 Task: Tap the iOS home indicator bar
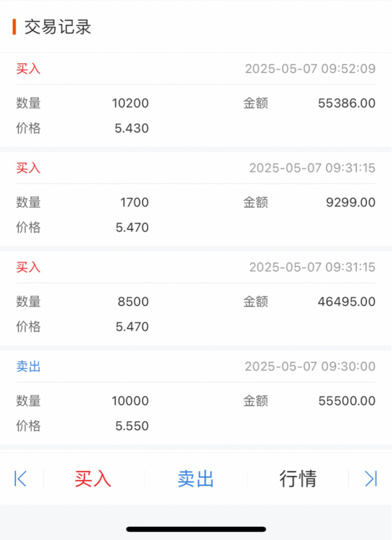point(196,529)
